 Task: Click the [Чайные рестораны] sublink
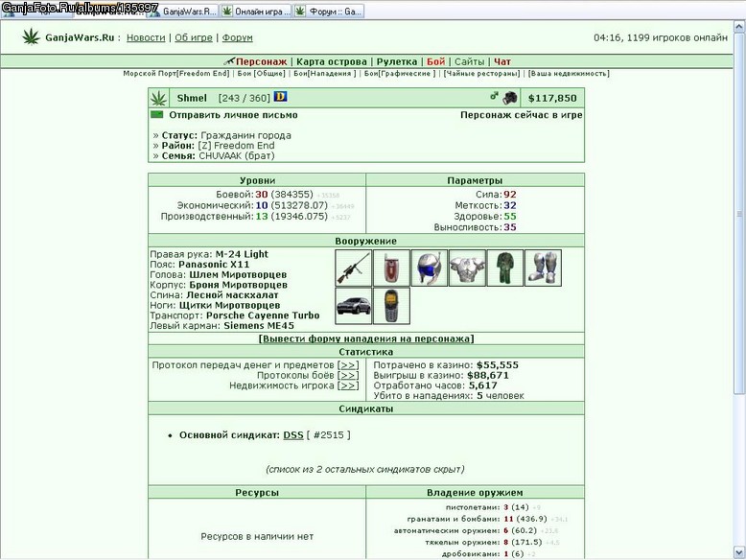point(481,73)
